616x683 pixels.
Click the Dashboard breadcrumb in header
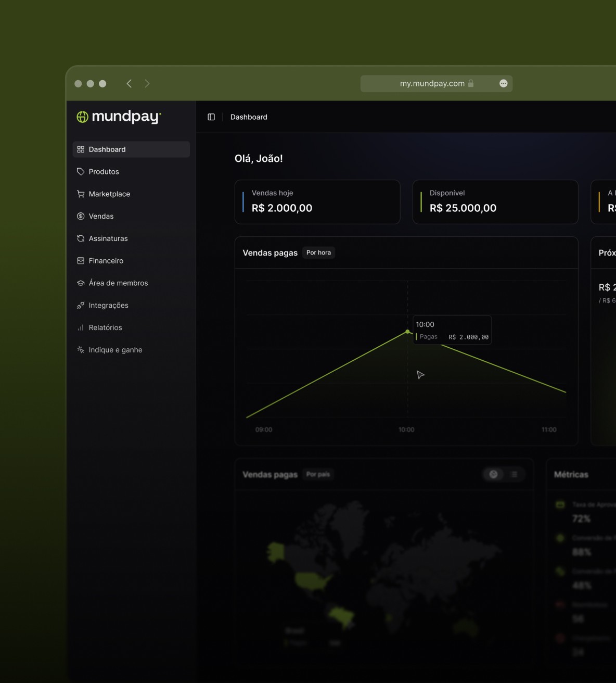(249, 117)
